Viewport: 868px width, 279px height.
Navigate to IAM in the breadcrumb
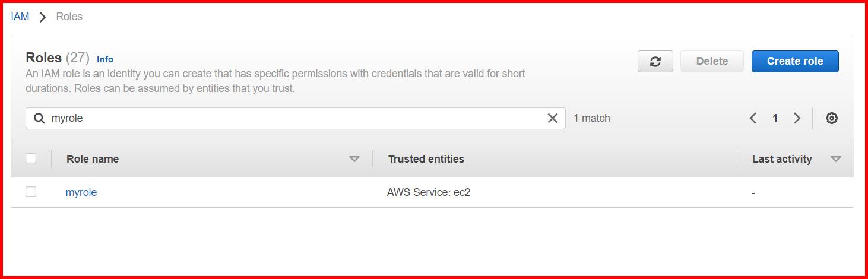tap(20, 17)
